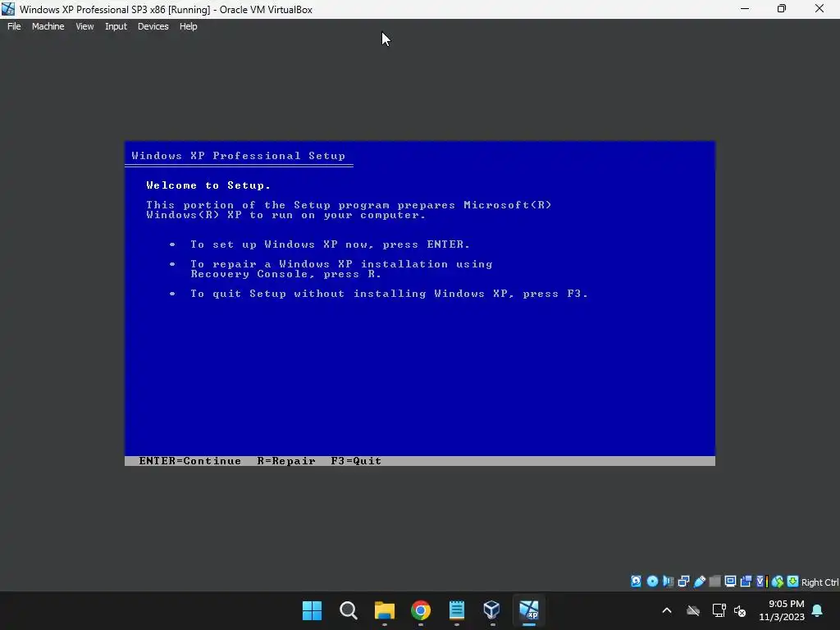Minimize the VirtualBox window
Viewport: 840px width, 630px height.
pyautogui.click(x=745, y=9)
